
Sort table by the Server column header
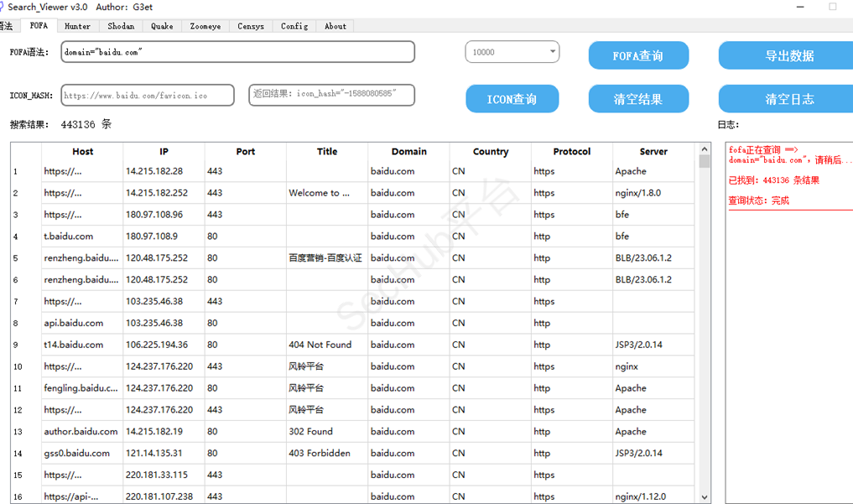tap(653, 152)
